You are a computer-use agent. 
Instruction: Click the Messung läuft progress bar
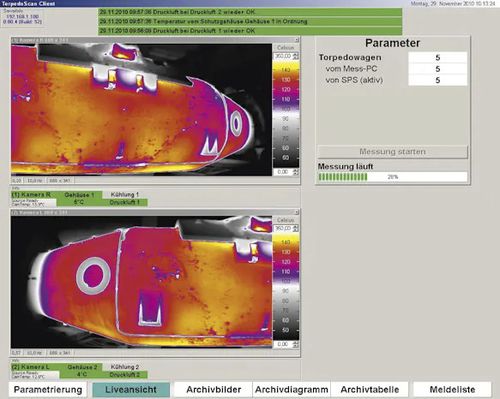pos(393,177)
